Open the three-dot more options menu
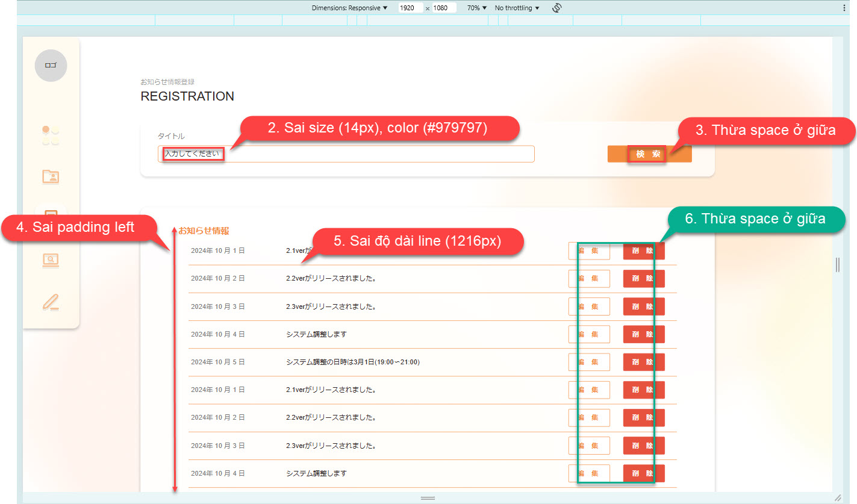Image resolution: width=857 pixels, height=504 pixels. click(844, 8)
